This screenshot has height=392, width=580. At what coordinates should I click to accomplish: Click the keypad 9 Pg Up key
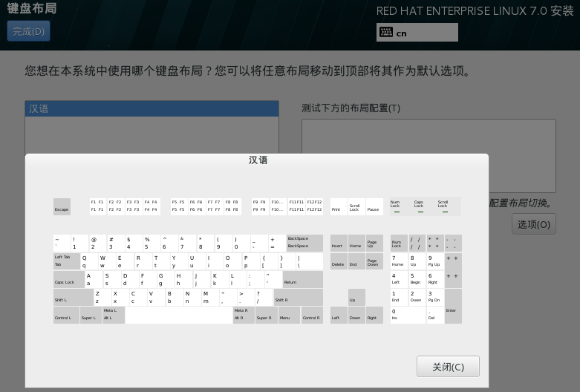[x=435, y=261]
